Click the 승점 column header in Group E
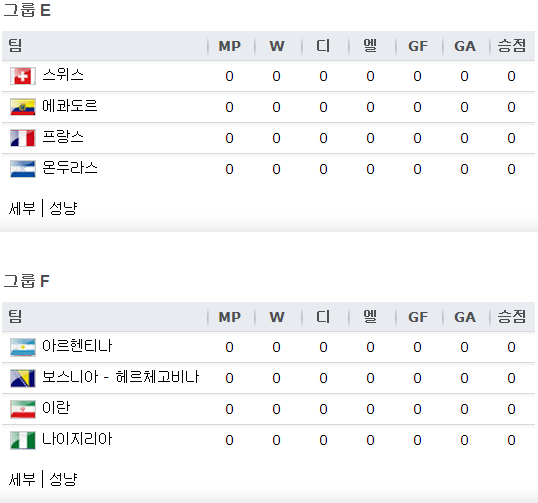This screenshot has width=538, height=503. pos(512,46)
